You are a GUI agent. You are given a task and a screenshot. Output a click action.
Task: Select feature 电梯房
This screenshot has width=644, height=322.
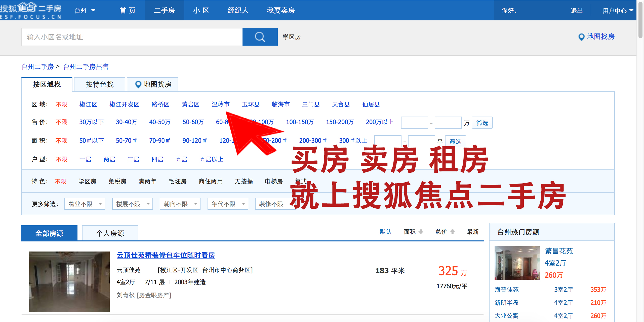(274, 181)
